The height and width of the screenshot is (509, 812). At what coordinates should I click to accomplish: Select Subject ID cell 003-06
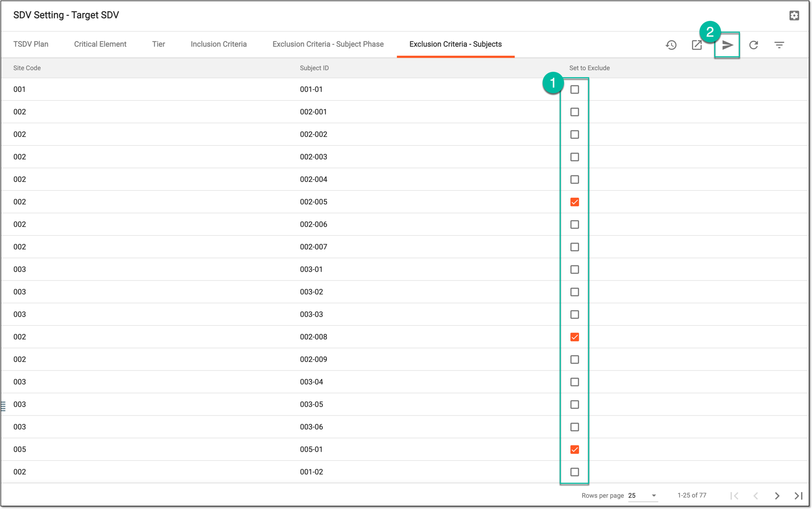[x=311, y=427]
